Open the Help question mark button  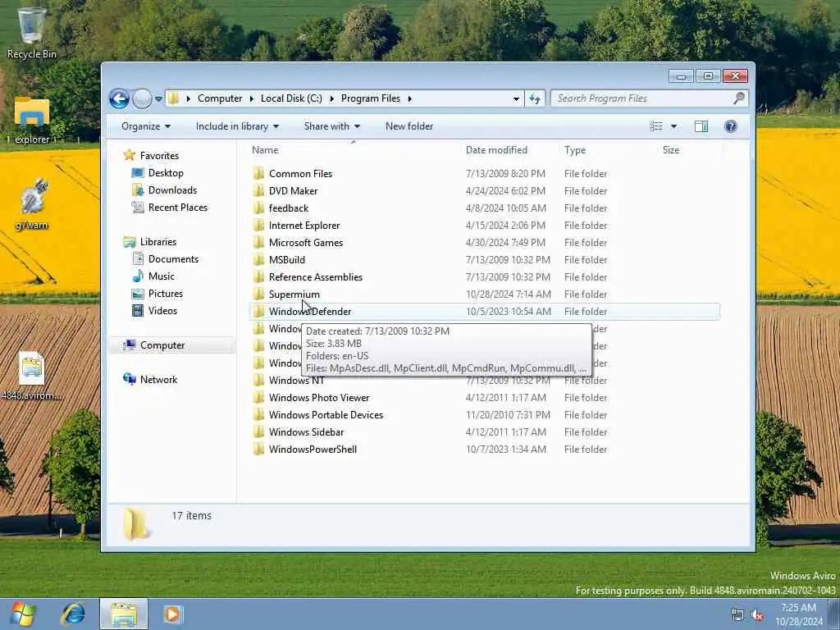[x=730, y=126]
